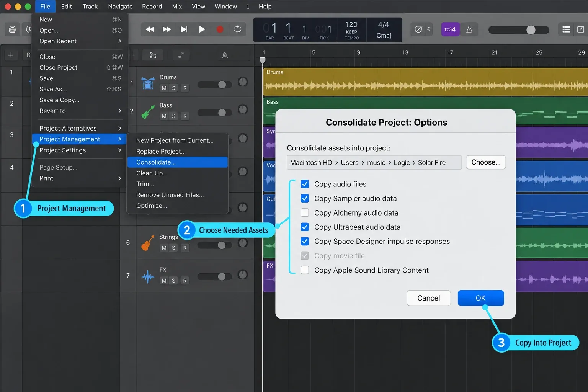Click the tuner icon in control bar
Image resolution: width=588 pixels, height=392 pixels.
pyautogui.click(x=418, y=29)
